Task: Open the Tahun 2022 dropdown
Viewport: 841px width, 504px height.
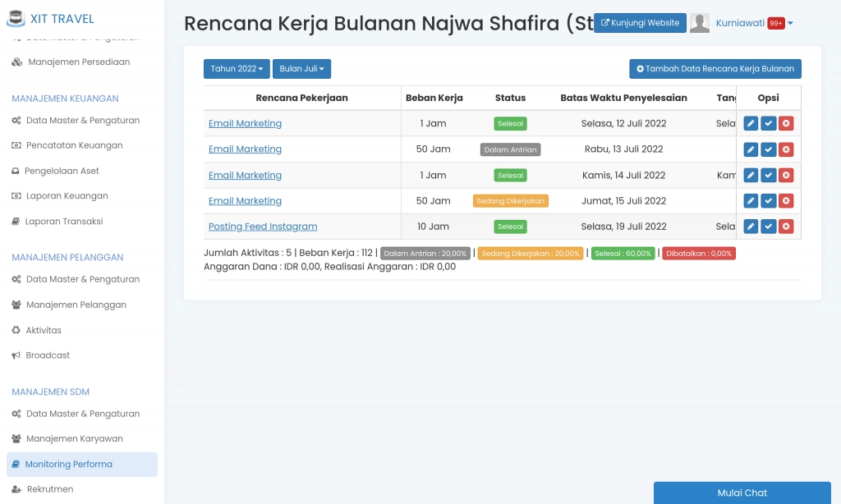Action: coord(237,69)
